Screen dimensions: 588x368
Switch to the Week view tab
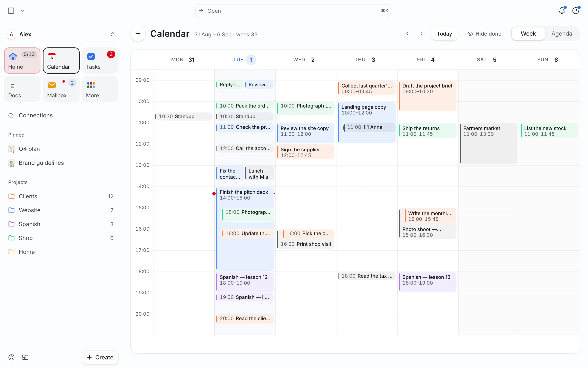528,34
